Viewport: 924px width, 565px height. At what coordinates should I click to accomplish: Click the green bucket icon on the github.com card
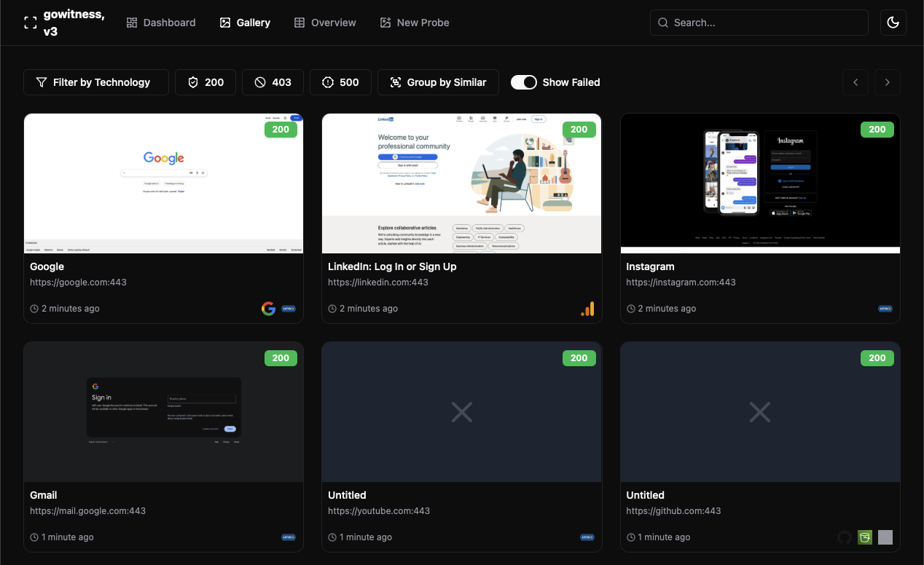click(x=865, y=537)
